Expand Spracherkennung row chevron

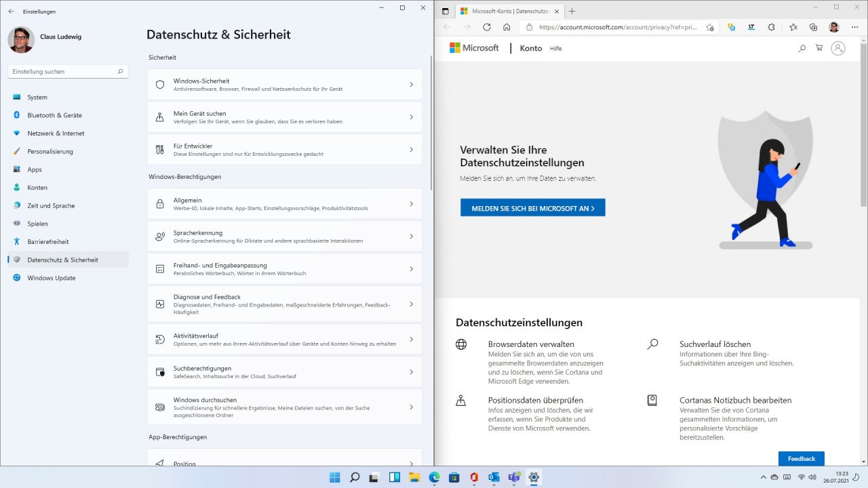(x=411, y=237)
